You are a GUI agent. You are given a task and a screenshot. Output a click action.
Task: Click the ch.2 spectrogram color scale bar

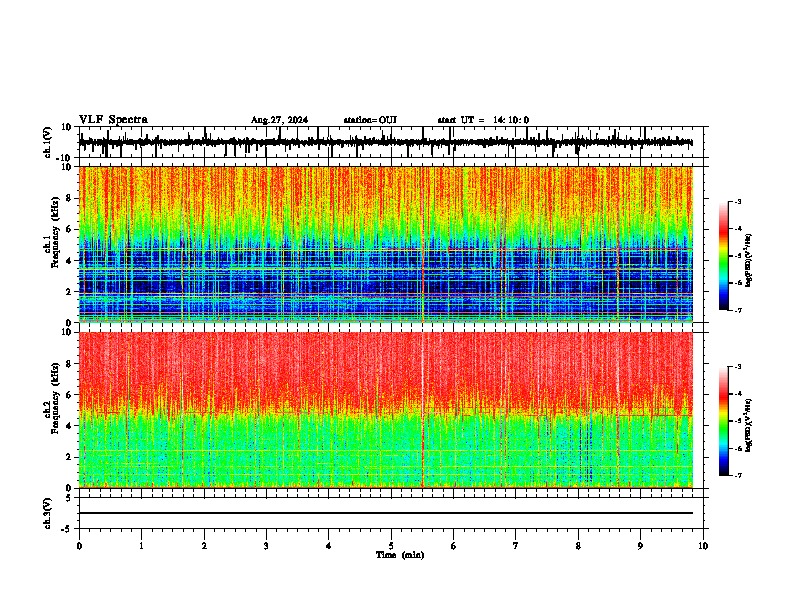pos(723,421)
